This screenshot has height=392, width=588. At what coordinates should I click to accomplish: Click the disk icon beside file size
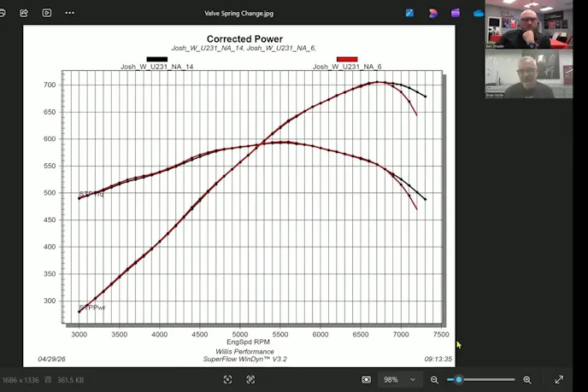click(x=48, y=380)
